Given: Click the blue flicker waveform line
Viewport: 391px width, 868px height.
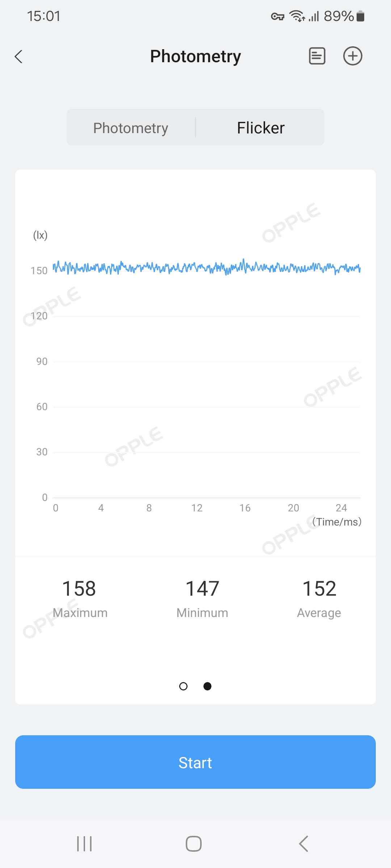Looking at the screenshot, I should click(206, 268).
